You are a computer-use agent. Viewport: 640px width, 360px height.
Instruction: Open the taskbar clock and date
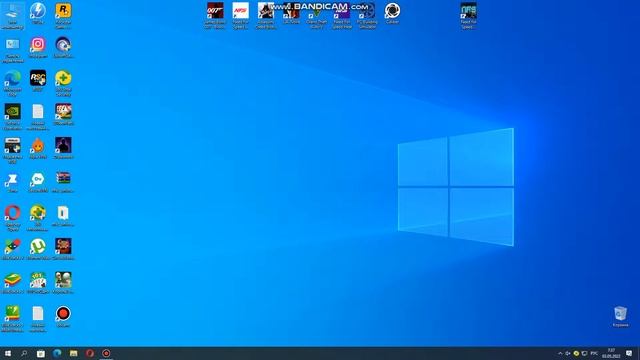(611, 353)
